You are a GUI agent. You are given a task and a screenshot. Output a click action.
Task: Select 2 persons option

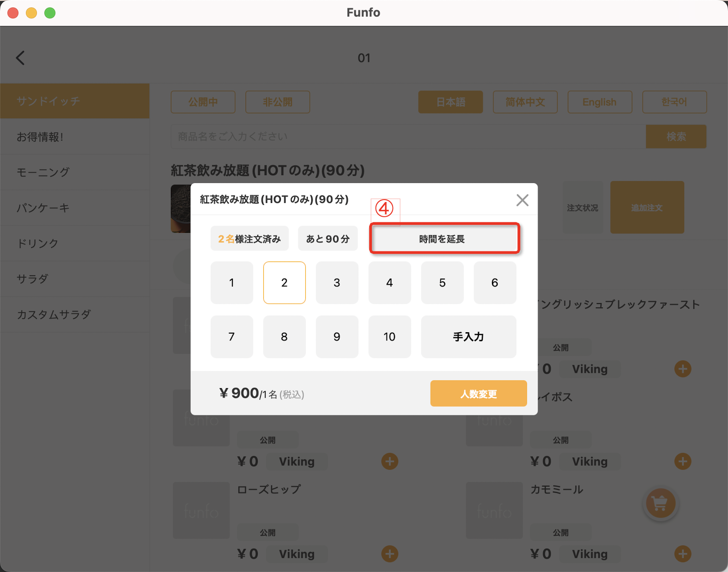[x=285, y=283]
